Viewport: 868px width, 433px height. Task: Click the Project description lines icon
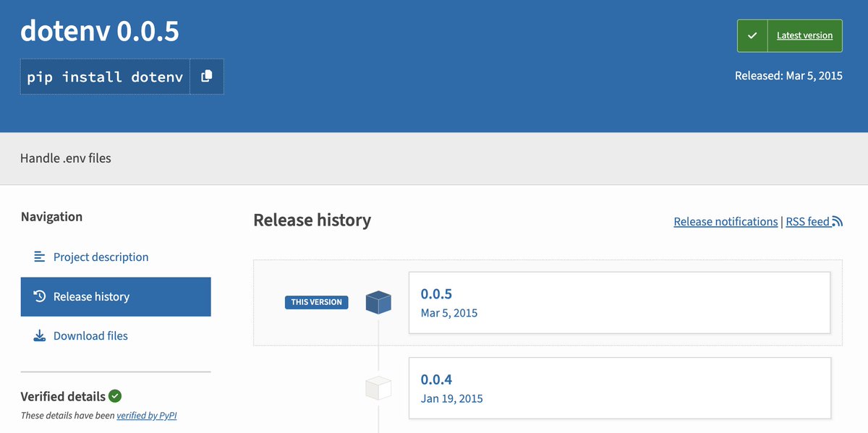point(40,257)
